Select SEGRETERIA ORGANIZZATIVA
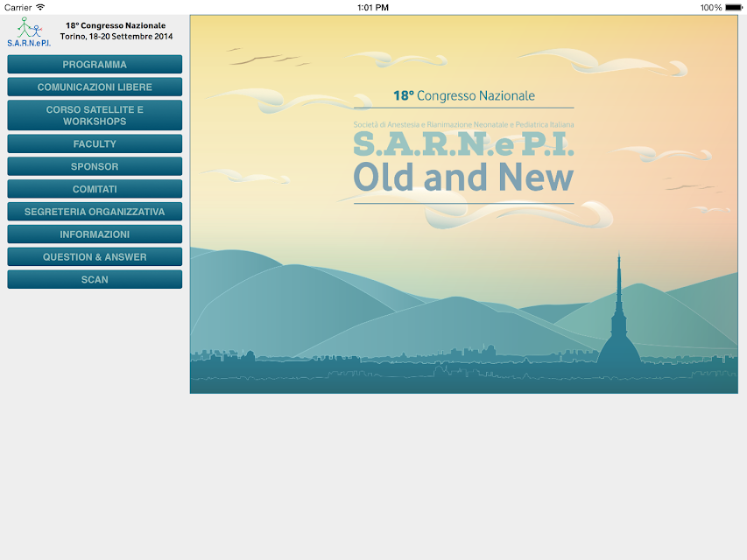 coord(95,212)
